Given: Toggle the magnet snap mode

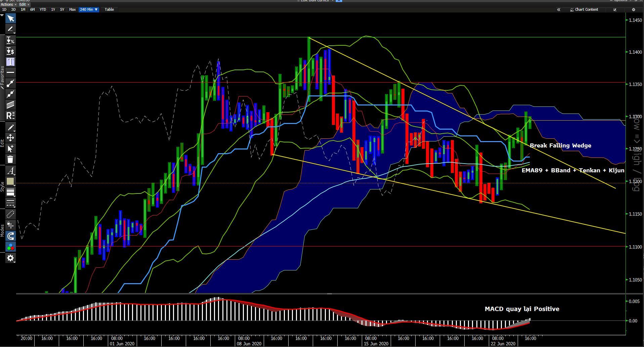Looking at the screenshot, I should click(x=10, y=236).
